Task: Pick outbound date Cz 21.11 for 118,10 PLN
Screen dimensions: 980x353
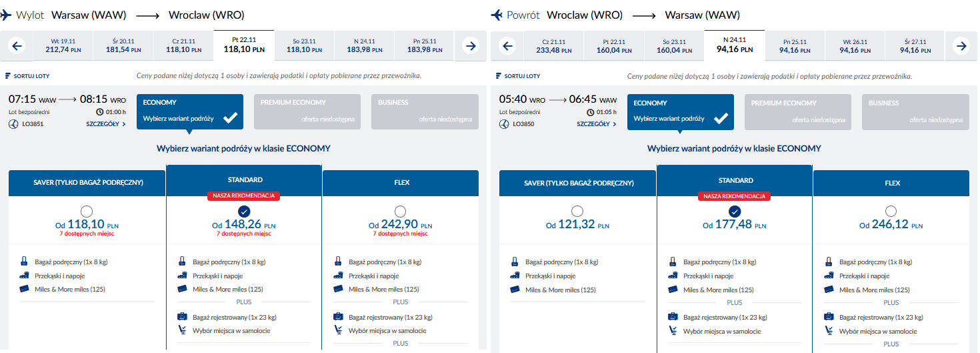Action: coord(183,46)
